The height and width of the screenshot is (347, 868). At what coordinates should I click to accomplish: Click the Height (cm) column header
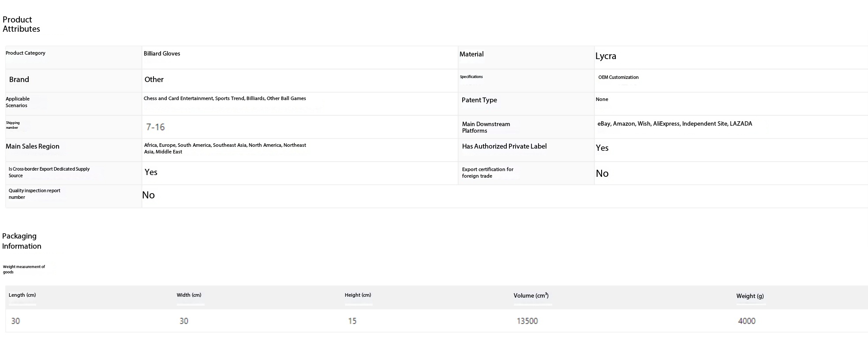(x=358, y=295)
